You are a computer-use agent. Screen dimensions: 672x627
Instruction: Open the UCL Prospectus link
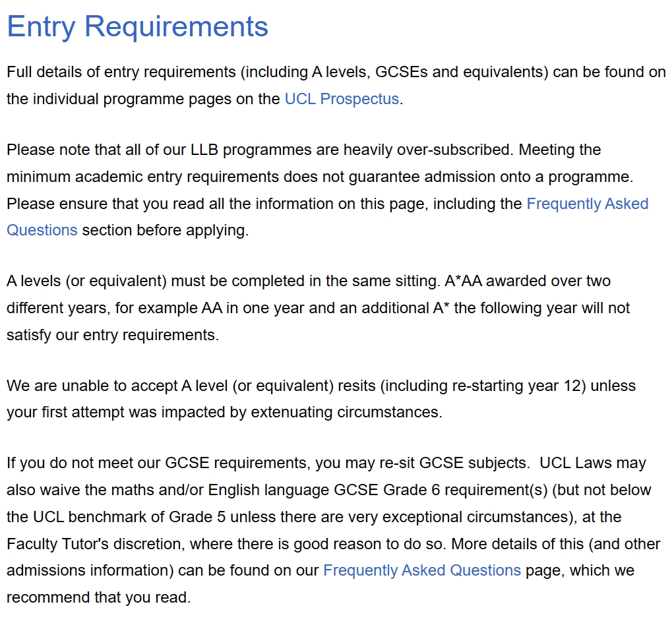[x=342, y=99]
